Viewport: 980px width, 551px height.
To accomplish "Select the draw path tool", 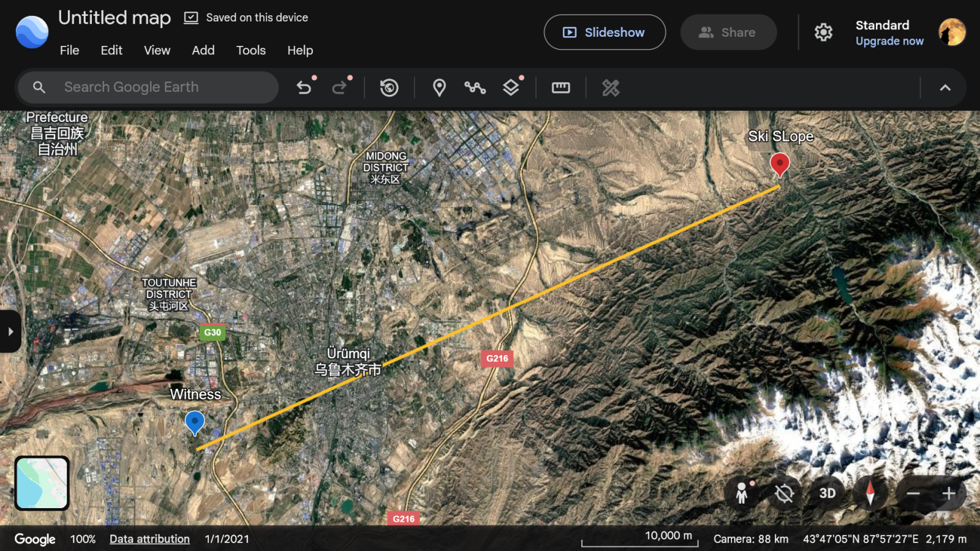I will [475, 88].
